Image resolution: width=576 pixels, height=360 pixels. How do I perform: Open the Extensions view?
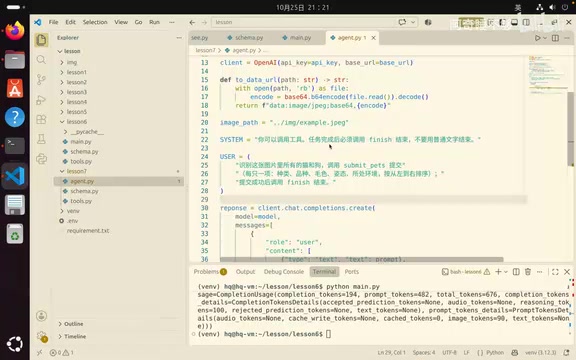42,119
